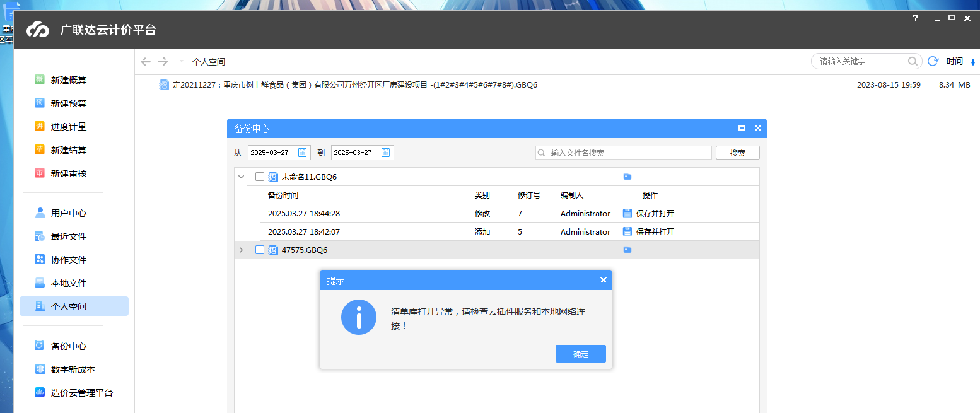The width and height of the screenshot is (980, 413).
Task: Click the 新建结算 sidebar icon
Action: click(x=40, y=149)
